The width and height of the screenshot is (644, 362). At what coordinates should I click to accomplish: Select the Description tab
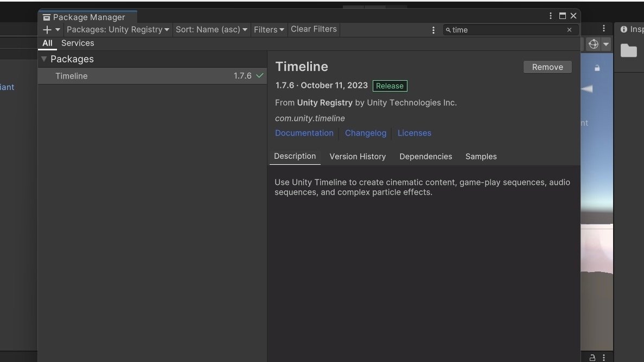click(295, 157)
